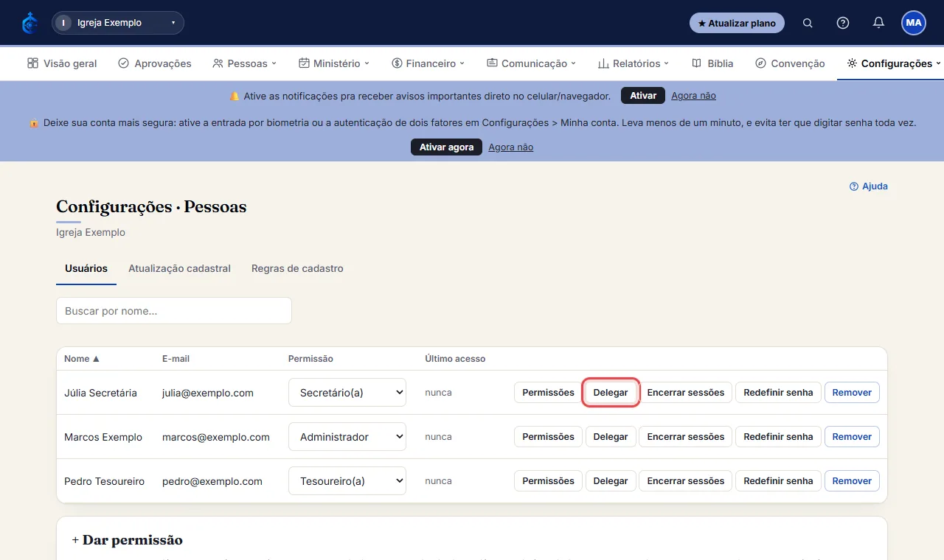Click Ativar to enable notifications
The width and height of the screenshot is (944, 560).
pos(643,96)
